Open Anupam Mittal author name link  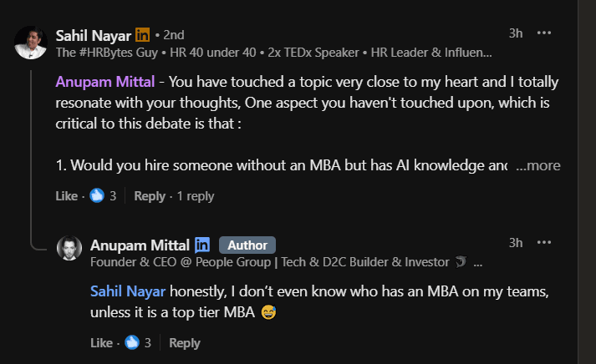pyautogui.click(x=139, y=245)
